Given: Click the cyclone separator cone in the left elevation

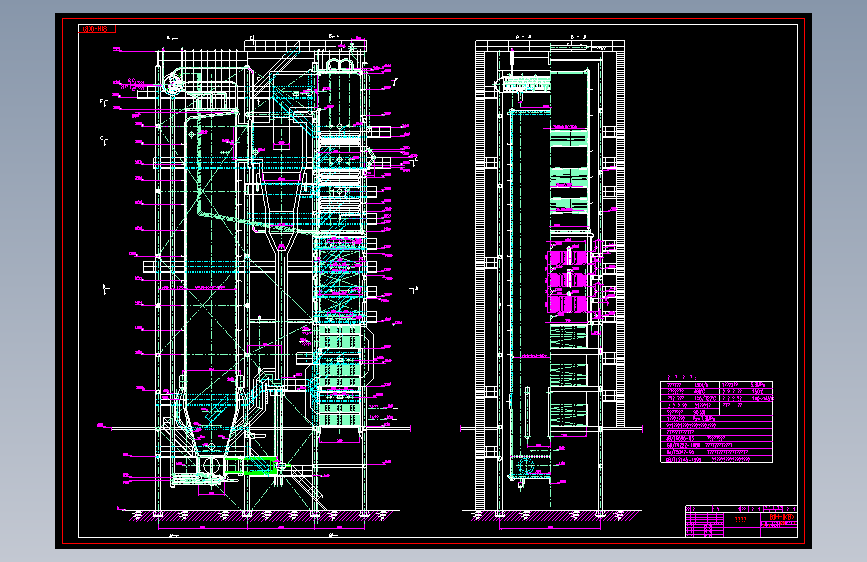Looking at the screenshot, I should point(282,213).
